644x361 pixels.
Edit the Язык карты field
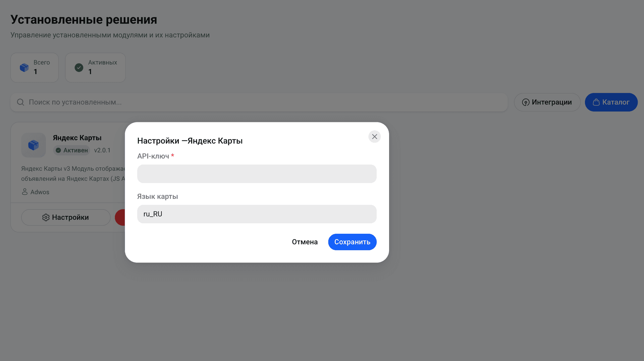(257, 214)
